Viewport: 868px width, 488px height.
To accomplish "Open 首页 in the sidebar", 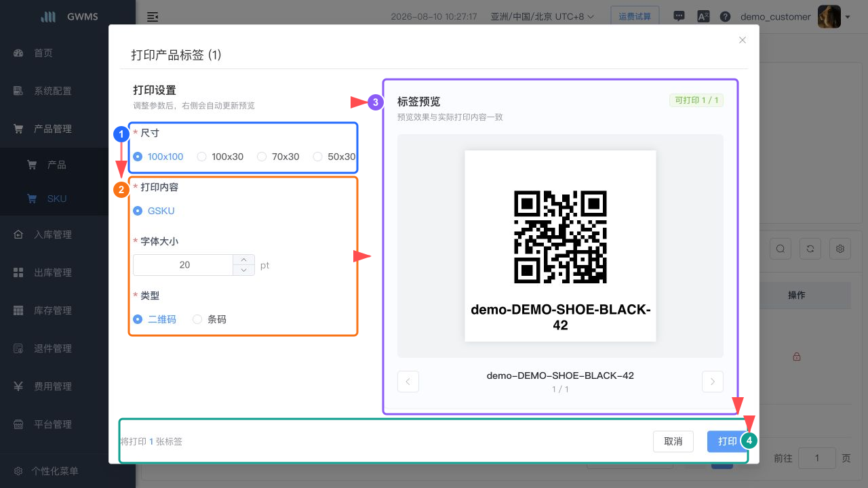I will tap(43, 53).
